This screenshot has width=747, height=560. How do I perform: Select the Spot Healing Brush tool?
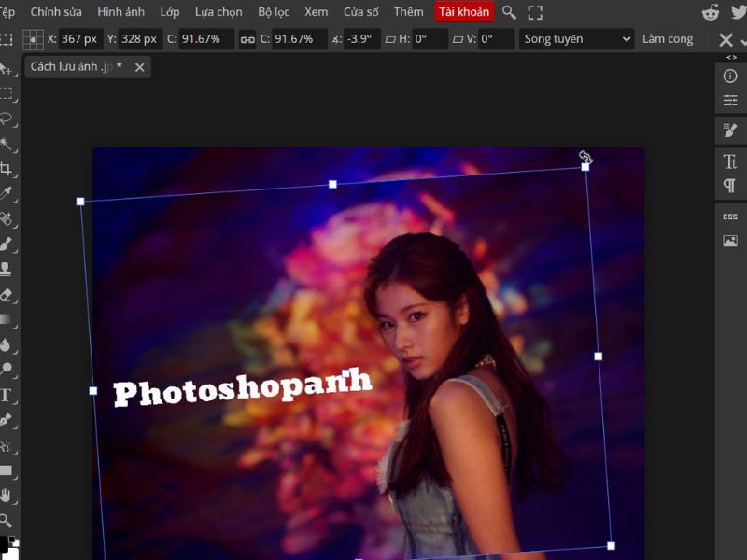pyautogui.click(x=6, y=219)
